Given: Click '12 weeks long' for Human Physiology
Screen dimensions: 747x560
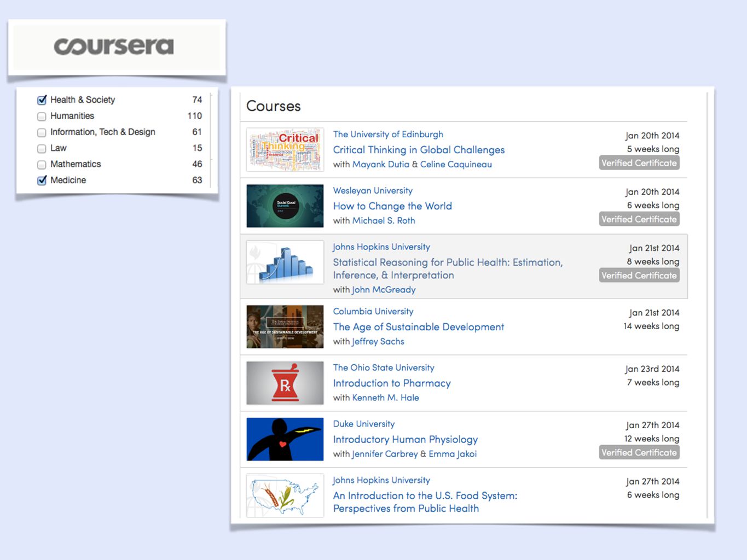Looking at the screenshot, I should pyautogui.click(x=652, y=439).
